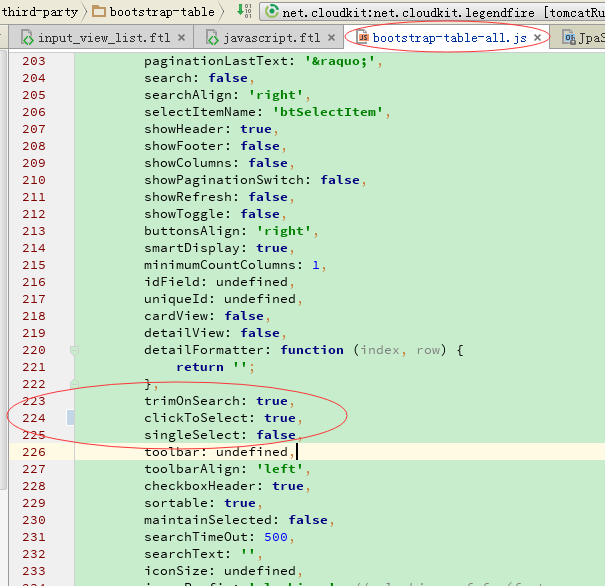
Task: Click on 'showRefresh' property
Action: click(188, 197)
